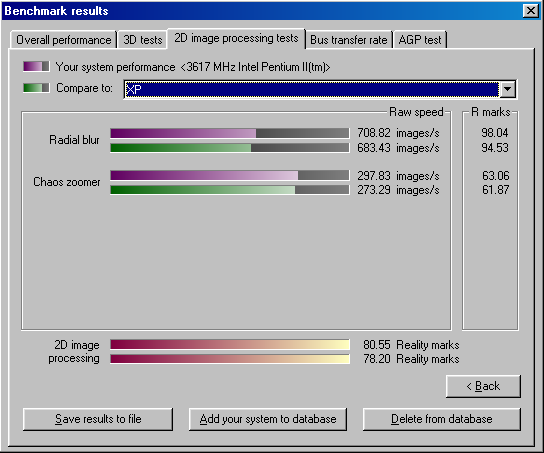
Task: Click the 708.82 images/s value
Action: [x=398, y=133]
